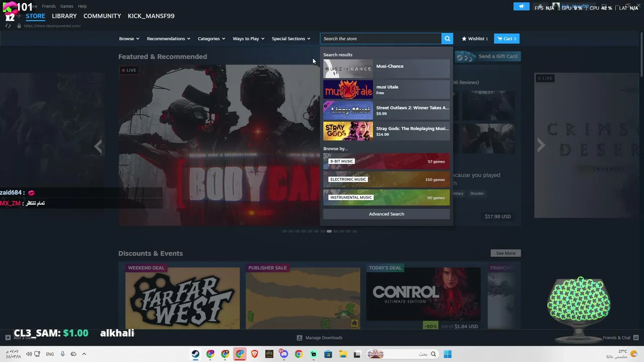The height and width of the screenshot is (362, 644).
Task: Select the Street Outlaws 2 search result
Action: coord(386,111)
